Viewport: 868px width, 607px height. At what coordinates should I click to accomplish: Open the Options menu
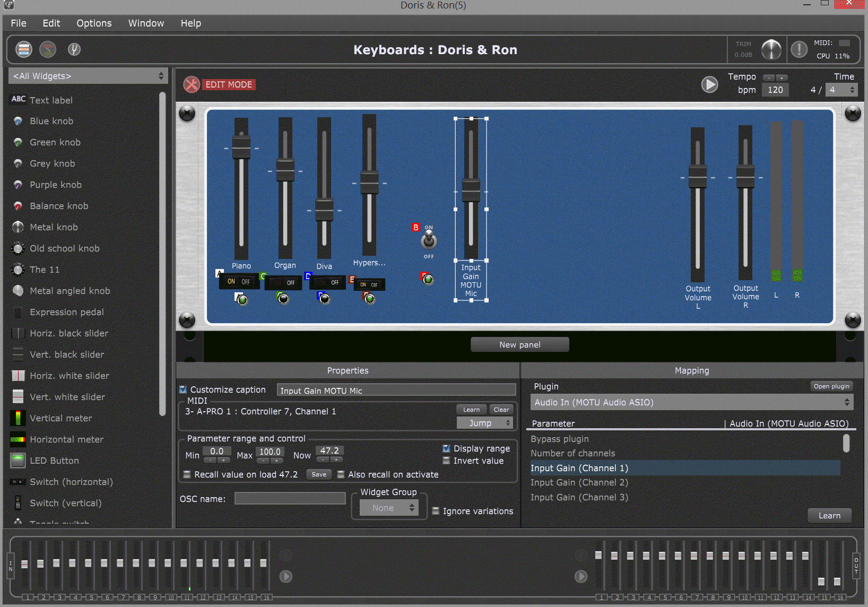(x=94, y=23)
